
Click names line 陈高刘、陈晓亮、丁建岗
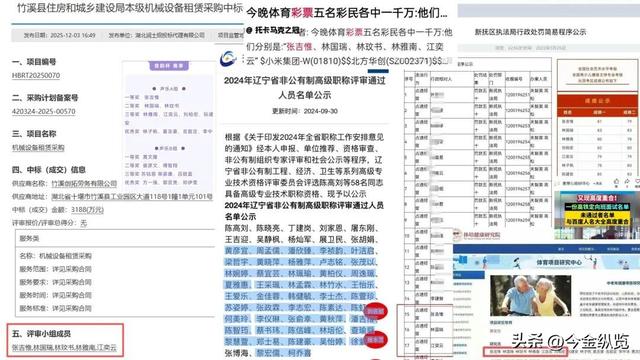[301, 228]
